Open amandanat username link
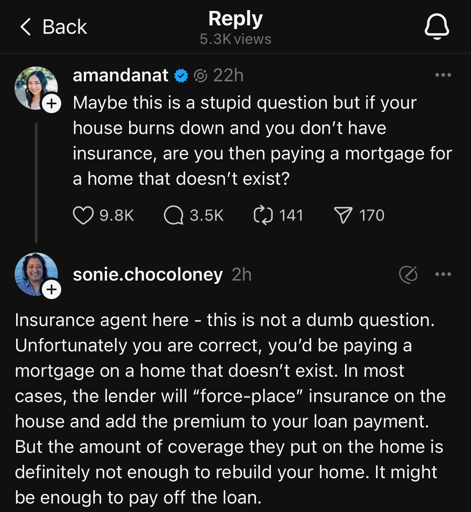Image resolution: width=471 pixels, height=512 pixels. tap(120, 75)
